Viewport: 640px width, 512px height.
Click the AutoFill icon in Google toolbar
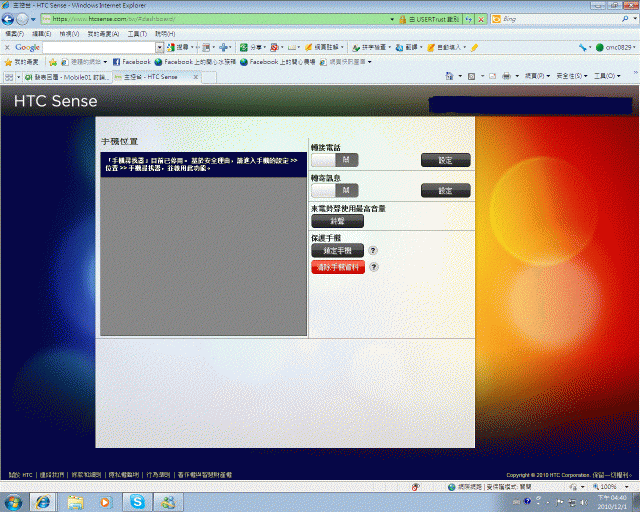coord(431,47)
